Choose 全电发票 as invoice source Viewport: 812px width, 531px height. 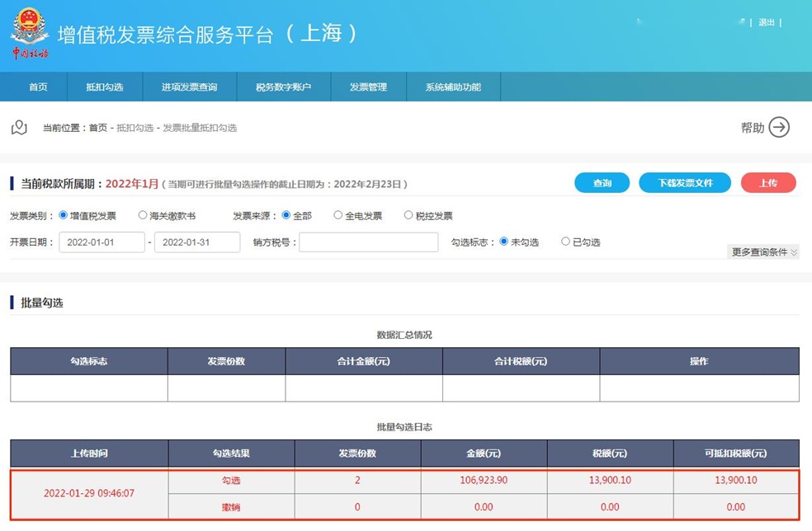point(338,215)
